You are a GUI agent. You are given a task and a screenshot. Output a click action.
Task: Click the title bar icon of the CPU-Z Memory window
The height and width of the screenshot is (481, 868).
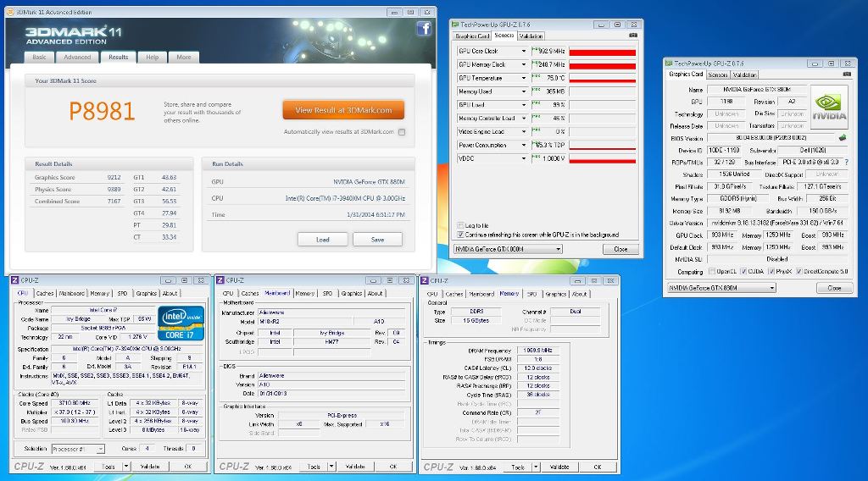coord(425,281)
